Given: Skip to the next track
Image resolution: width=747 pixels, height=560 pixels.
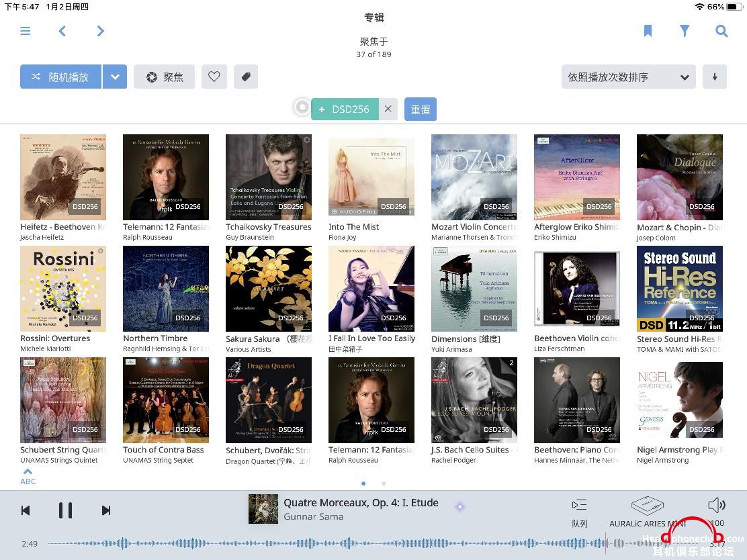Looking at the screenshot, I should point(106,510).
